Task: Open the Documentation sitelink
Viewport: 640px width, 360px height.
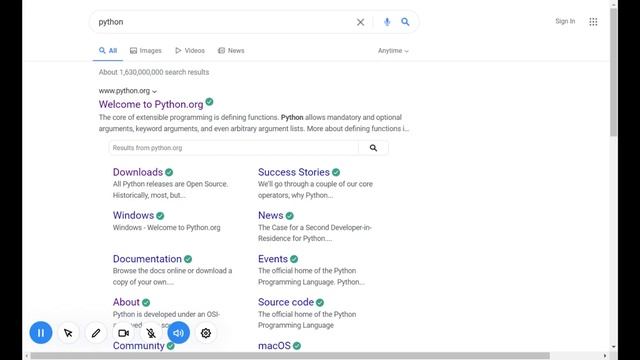Action: tap(147, 259)
